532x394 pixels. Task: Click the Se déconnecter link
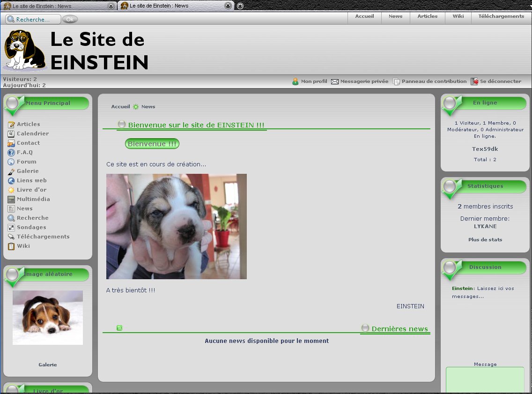pyautogui.click(x=501, y=82)
